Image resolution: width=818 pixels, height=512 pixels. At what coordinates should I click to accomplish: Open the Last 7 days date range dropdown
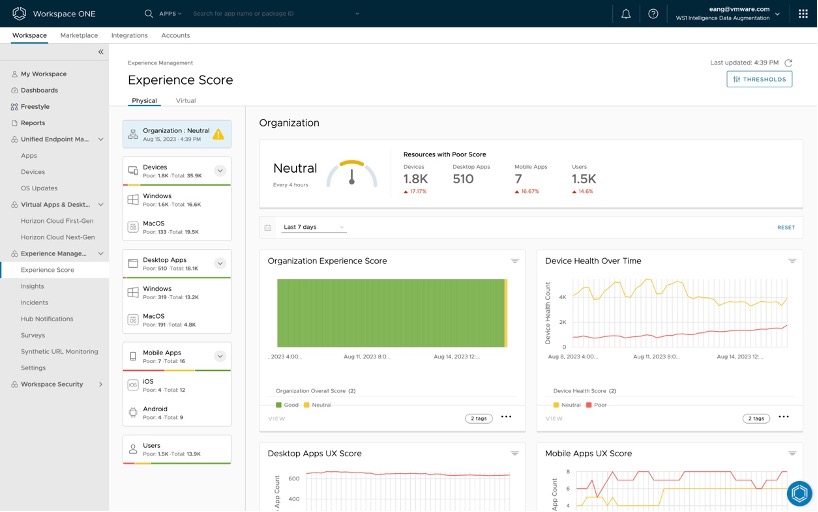(x=313, y=227)
